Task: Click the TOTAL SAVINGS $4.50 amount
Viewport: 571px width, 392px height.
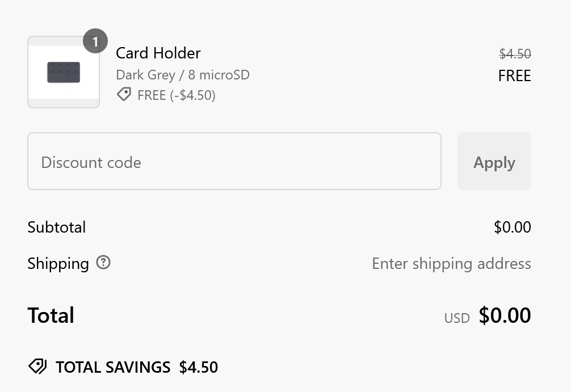Action: [198, 367]
